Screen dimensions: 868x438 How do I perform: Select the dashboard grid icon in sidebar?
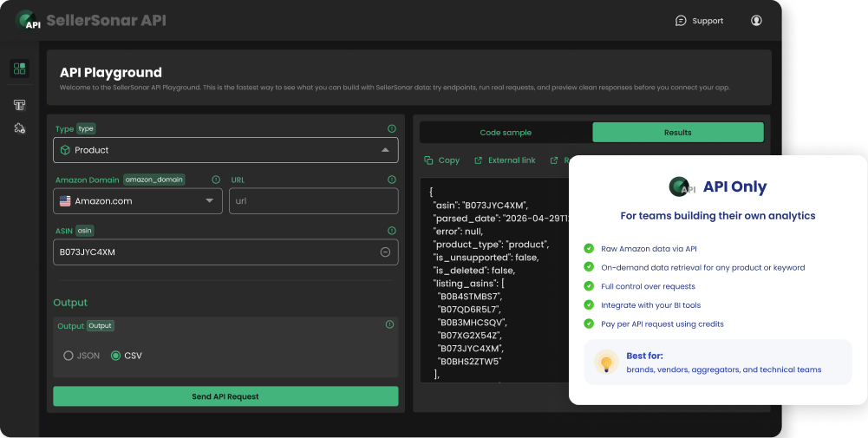(x=19, y=69)
